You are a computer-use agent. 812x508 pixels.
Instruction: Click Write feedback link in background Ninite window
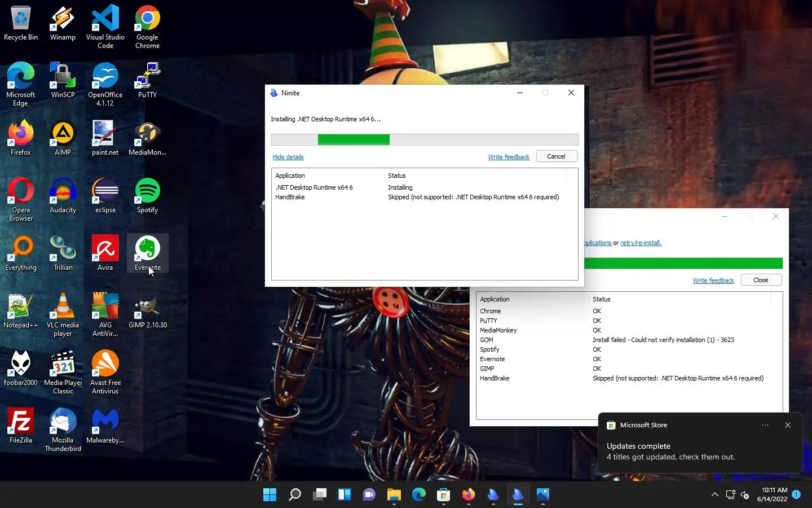713,281
